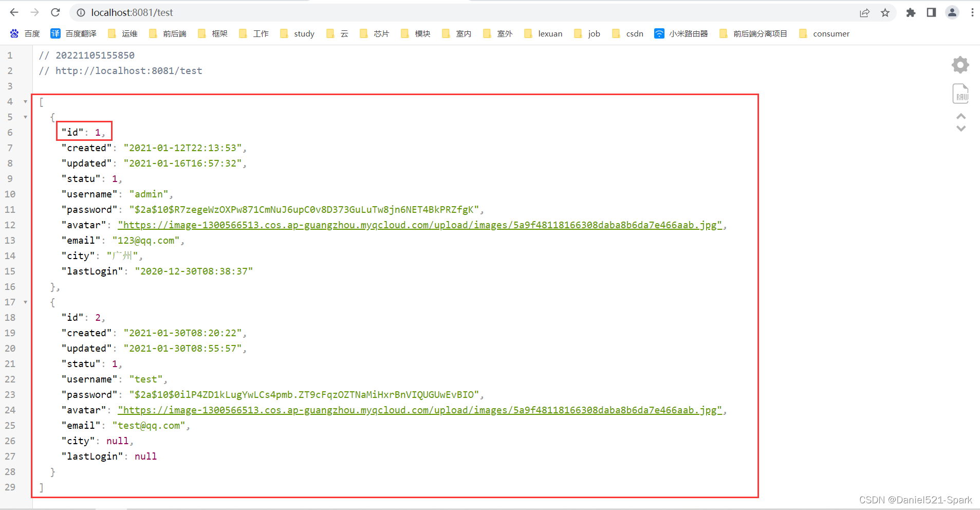Open the 小米路由器 bookmark

coord(681,33)
